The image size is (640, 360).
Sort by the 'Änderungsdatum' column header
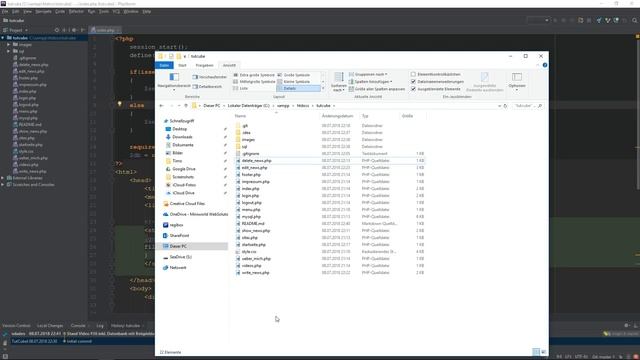tap(337, 116)
